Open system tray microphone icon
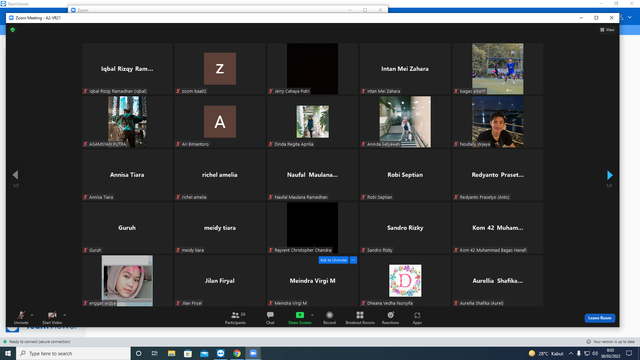The height and width of the screenshot is (360, 640). point(579,353)
